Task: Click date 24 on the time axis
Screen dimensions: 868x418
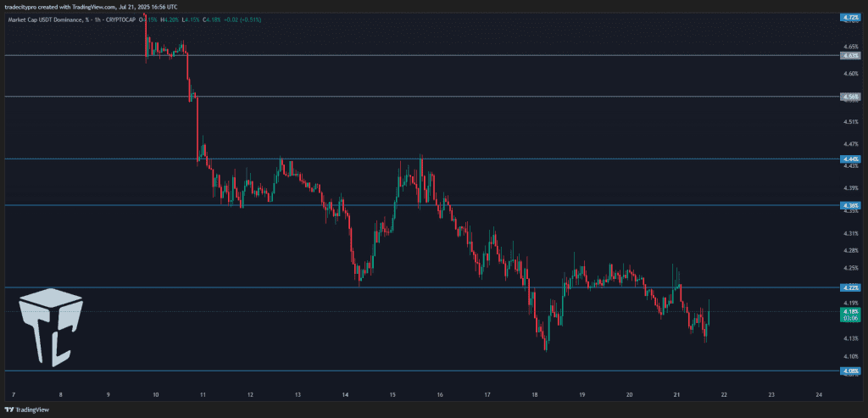Action: [x=819, y=395]
